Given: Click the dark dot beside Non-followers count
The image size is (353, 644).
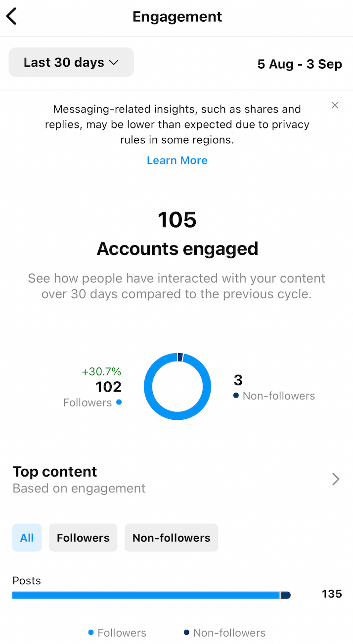Looking at the screenshot, I should 236,396.
